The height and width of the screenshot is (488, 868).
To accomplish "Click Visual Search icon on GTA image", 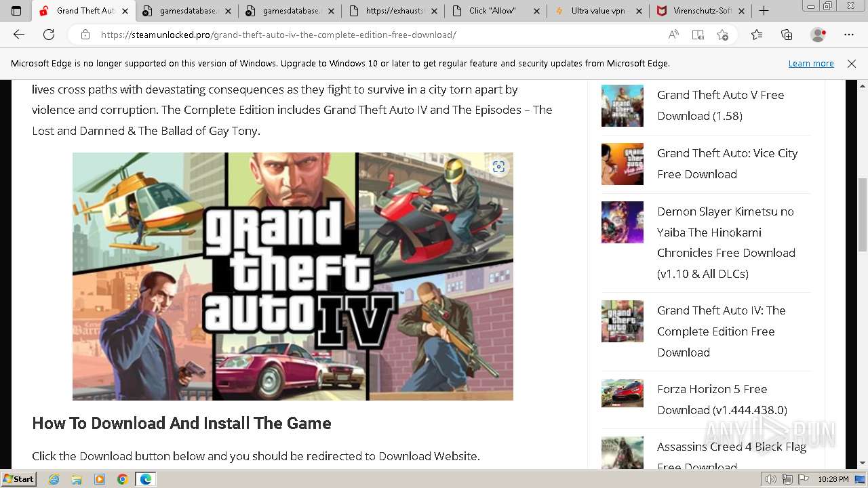I will pos(498,167).
